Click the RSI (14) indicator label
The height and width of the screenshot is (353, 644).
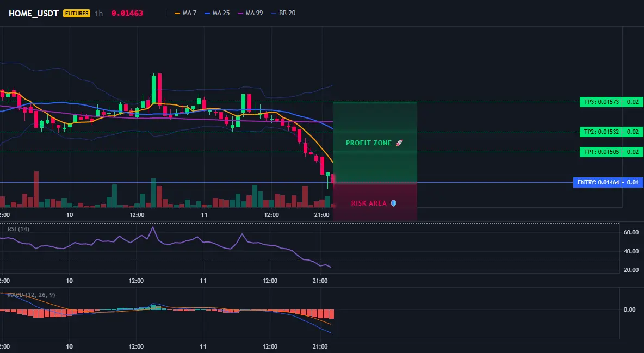point(18,229)
